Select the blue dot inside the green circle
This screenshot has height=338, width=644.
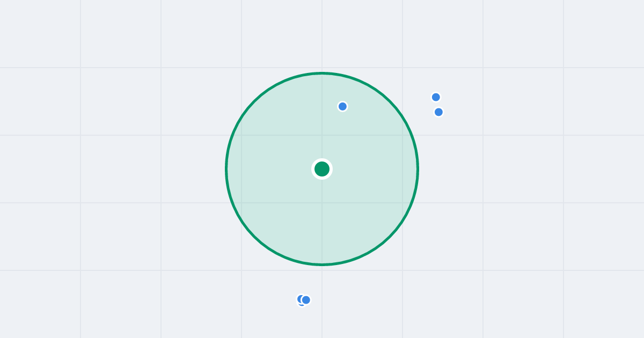(x=342, y=106)
